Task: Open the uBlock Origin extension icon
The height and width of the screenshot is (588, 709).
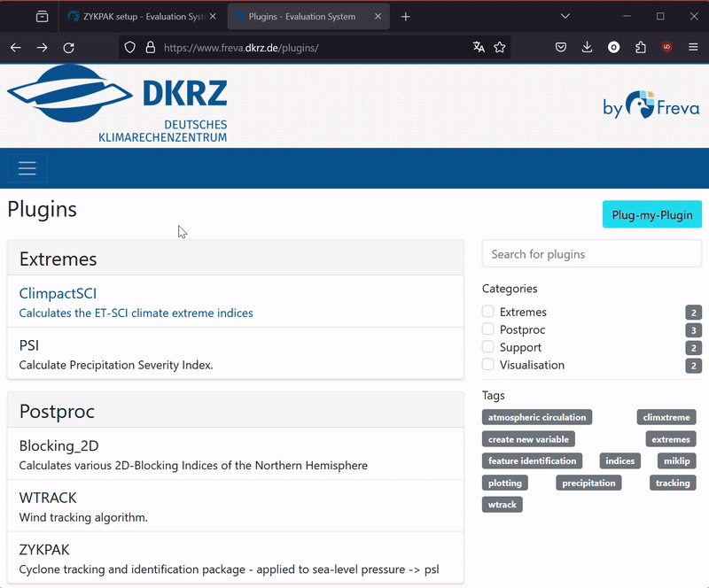Action: 667,47
